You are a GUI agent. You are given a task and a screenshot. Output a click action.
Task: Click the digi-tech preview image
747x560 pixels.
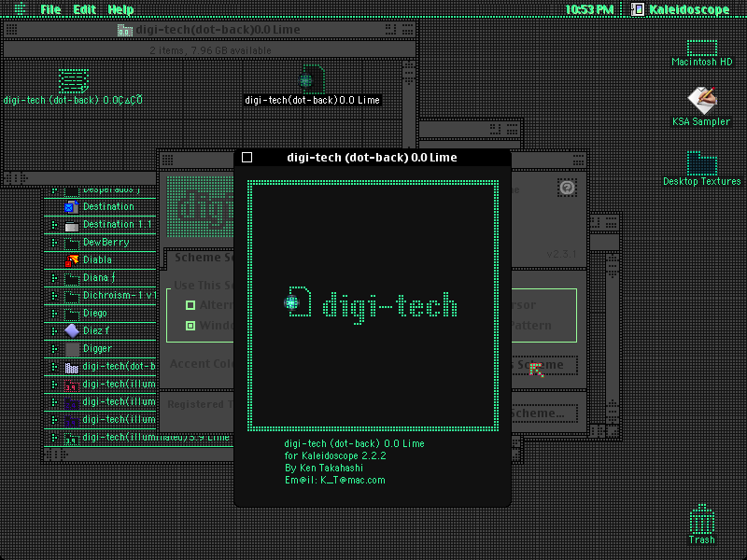point(373,305)
